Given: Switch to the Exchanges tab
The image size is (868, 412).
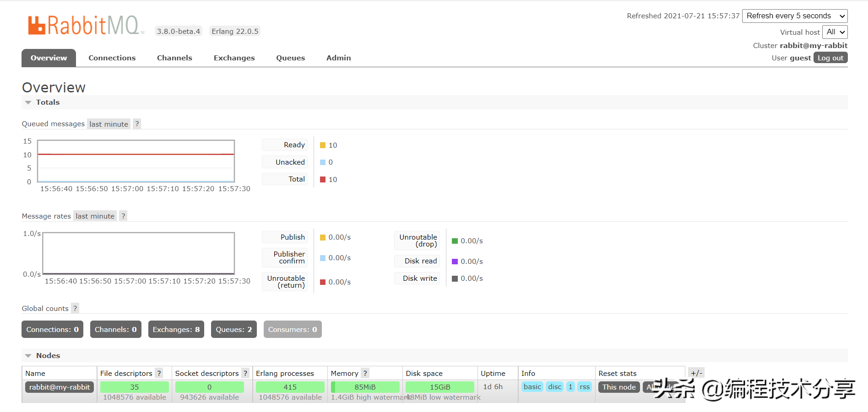Looking at the screenshot, I should coord(234,58).
